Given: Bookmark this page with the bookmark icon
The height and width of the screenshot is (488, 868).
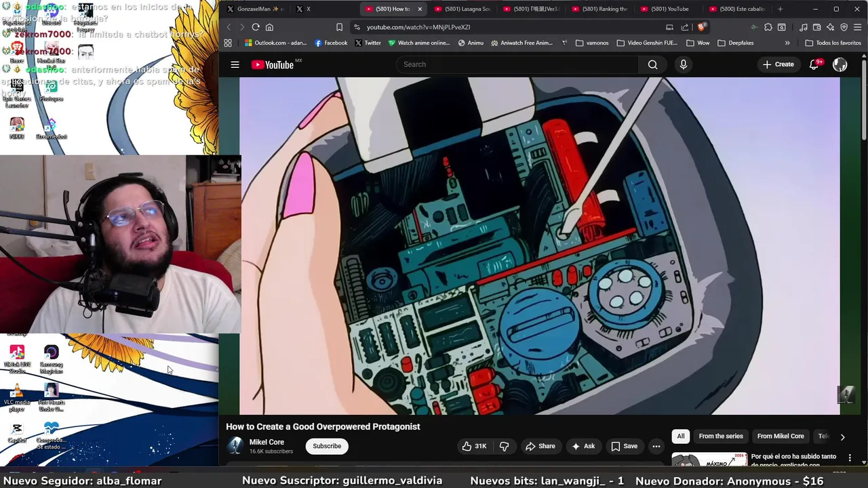Looking at the screenshot, I should tap(339, 27).
